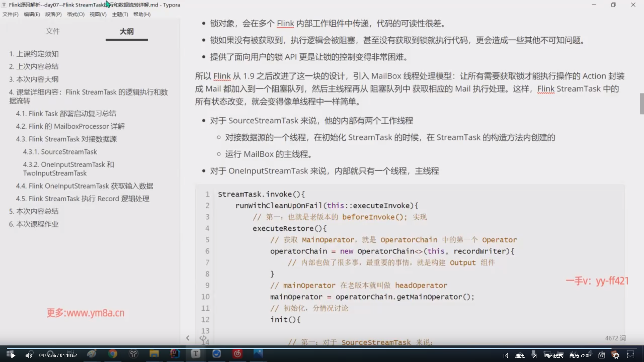Open Chrome in the taskbar
Viewport: 644px width, 362px height.
click(x=113, y=354)
